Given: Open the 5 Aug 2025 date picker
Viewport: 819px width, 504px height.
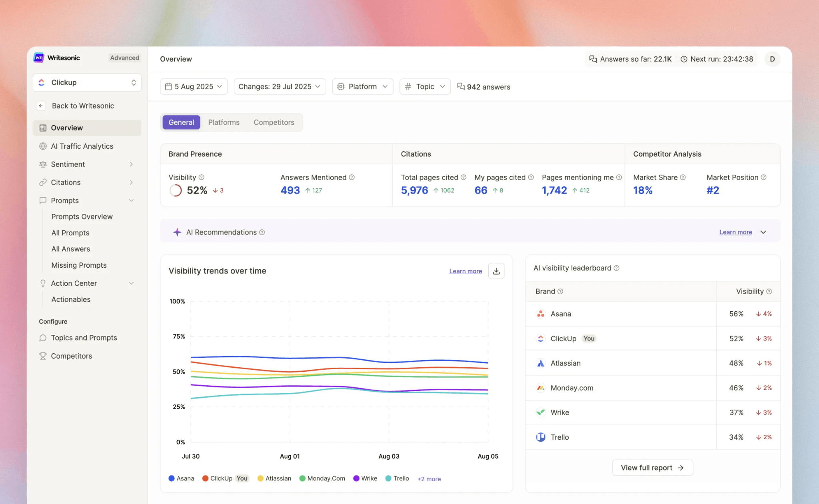Looking at the screenshot, I should (x=194, y=86).
